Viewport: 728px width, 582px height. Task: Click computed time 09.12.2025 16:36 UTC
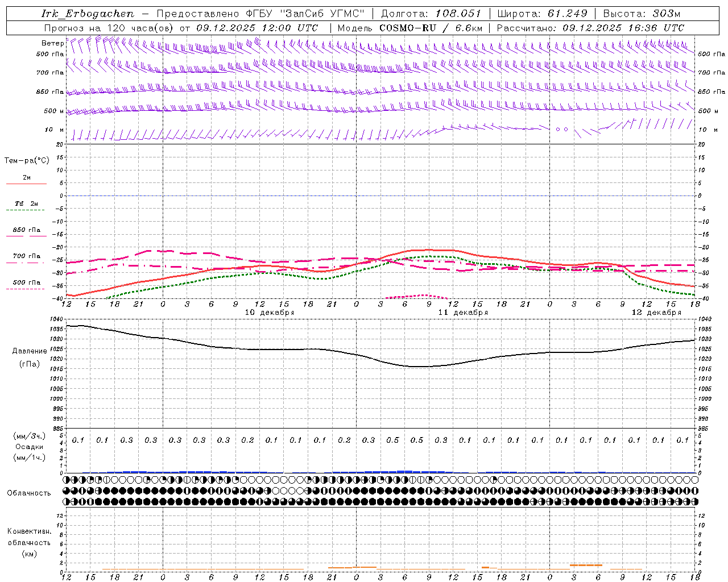(623, 28)
